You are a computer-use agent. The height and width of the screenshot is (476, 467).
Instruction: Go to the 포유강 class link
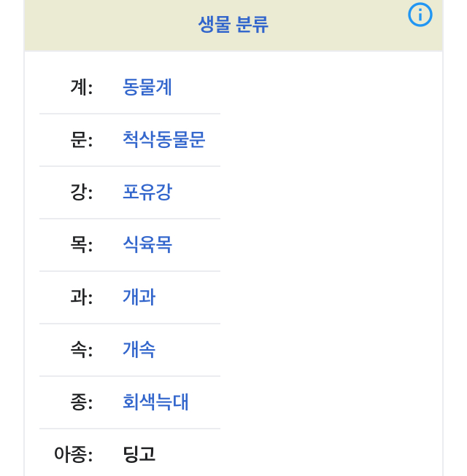pos(147,192)
